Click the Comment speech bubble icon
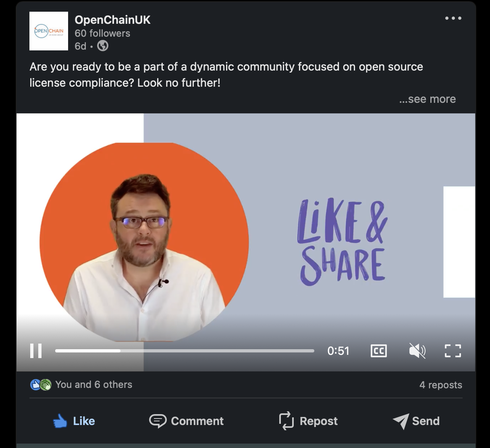490x448 pixels. tap(158, 421)
